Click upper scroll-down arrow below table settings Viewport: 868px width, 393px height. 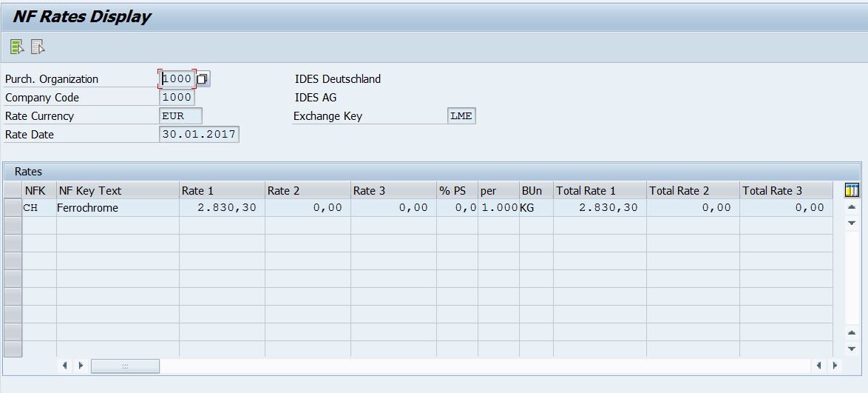pos(851,223)
